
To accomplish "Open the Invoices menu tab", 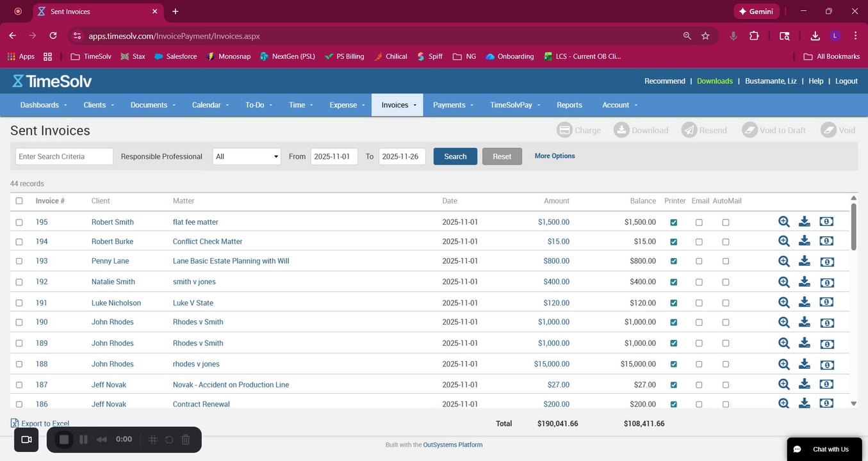I will 397,105.
